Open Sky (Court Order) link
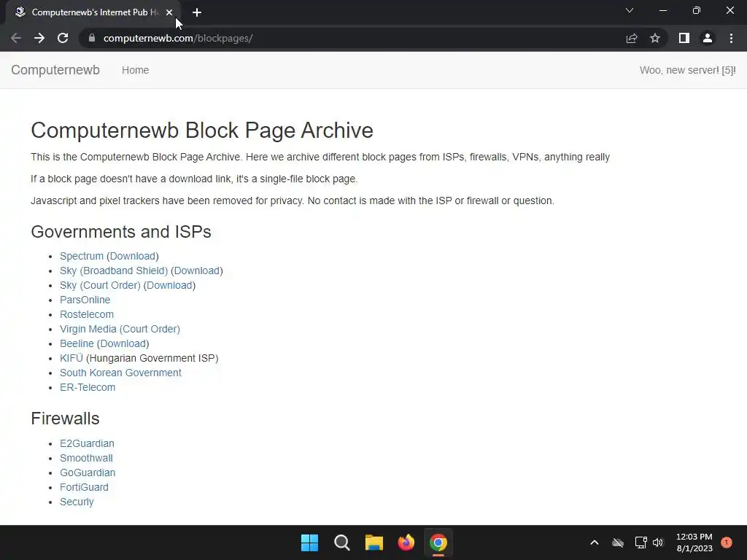The height and width of the screenshot is (560, 747). 100,285
